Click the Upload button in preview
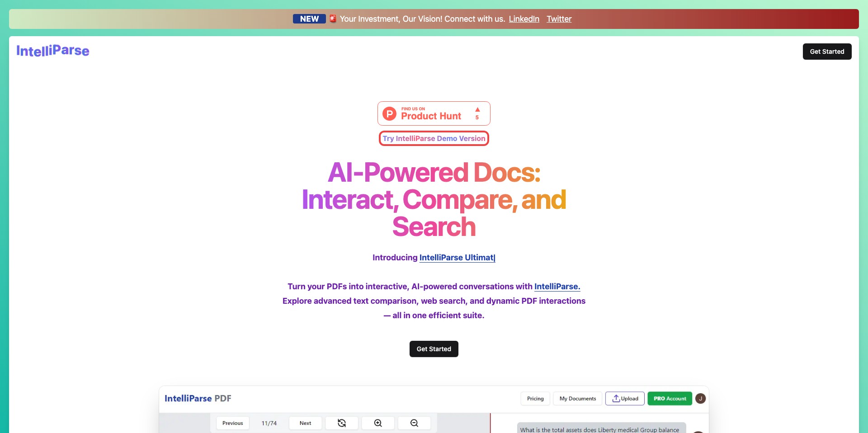The image size is (868, 433). (625, 399)
